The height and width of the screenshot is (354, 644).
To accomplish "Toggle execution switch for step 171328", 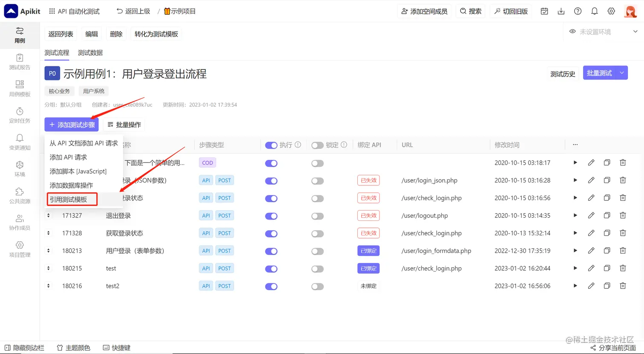I will pos(271,234).
